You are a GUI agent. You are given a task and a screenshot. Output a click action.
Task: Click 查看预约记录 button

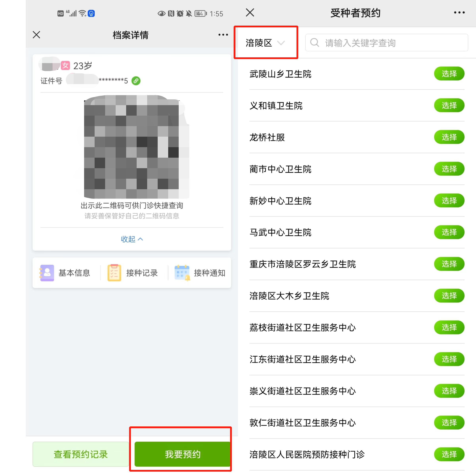[81, 454]
